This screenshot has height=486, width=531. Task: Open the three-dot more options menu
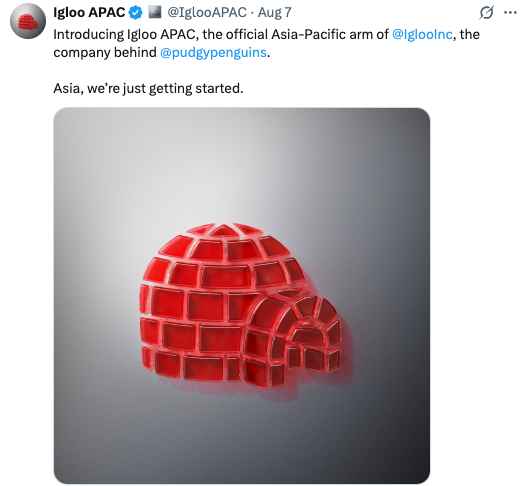[510, 13]
